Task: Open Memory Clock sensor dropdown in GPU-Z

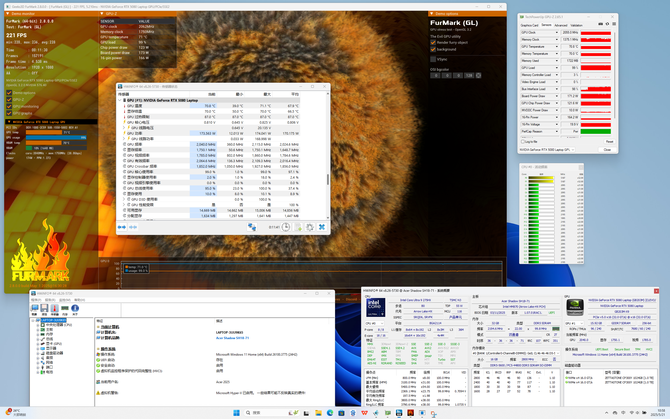Action: [557, 40]
